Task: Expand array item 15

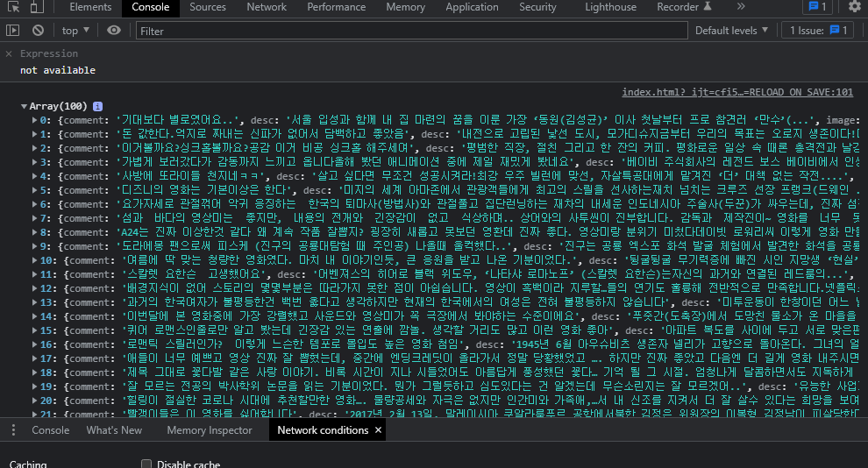Action: (x=34, y=330)
